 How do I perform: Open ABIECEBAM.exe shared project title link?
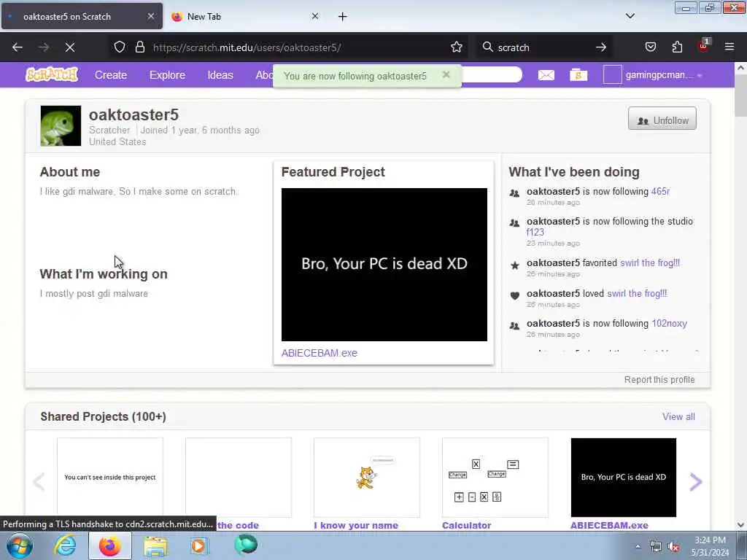pos(609,525)
